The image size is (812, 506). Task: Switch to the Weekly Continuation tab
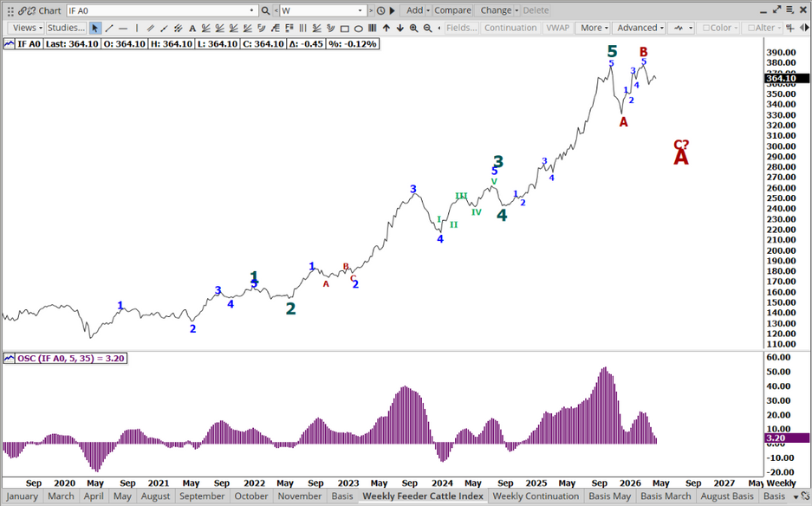click(x=536, y=496)
